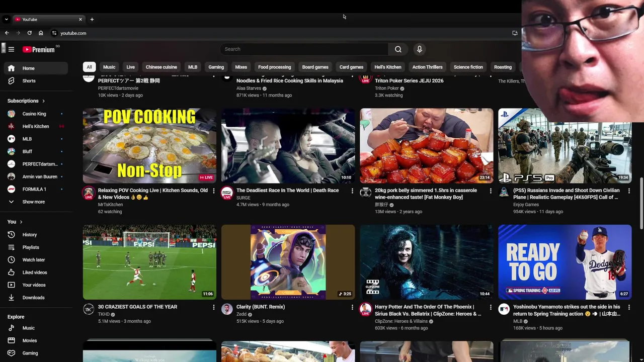Go back in browser history
Screen dimensions: 644x362
tap(7, 33)
